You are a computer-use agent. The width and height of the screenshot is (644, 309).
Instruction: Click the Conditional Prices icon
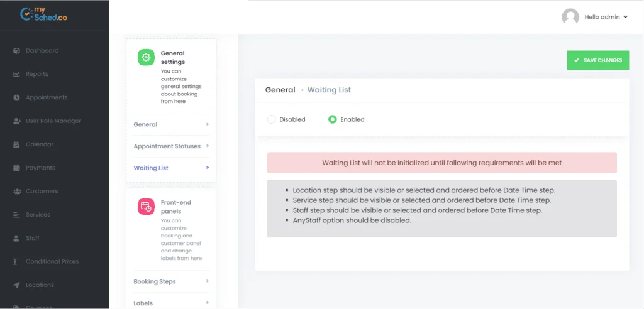pos(16,261)
